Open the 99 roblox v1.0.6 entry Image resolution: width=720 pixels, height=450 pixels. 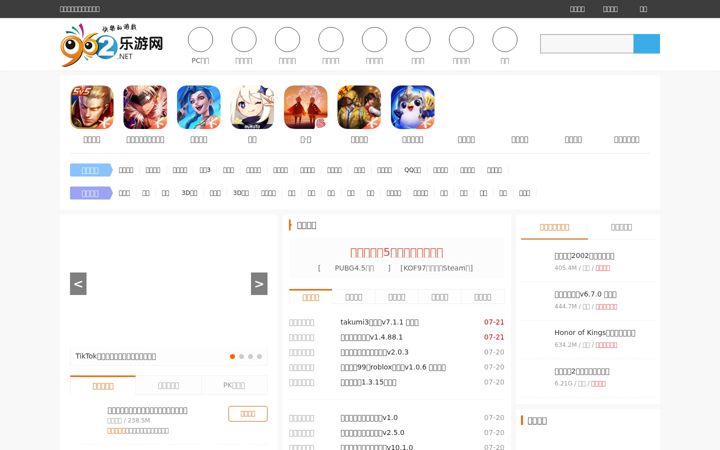(x=393, y=367)
